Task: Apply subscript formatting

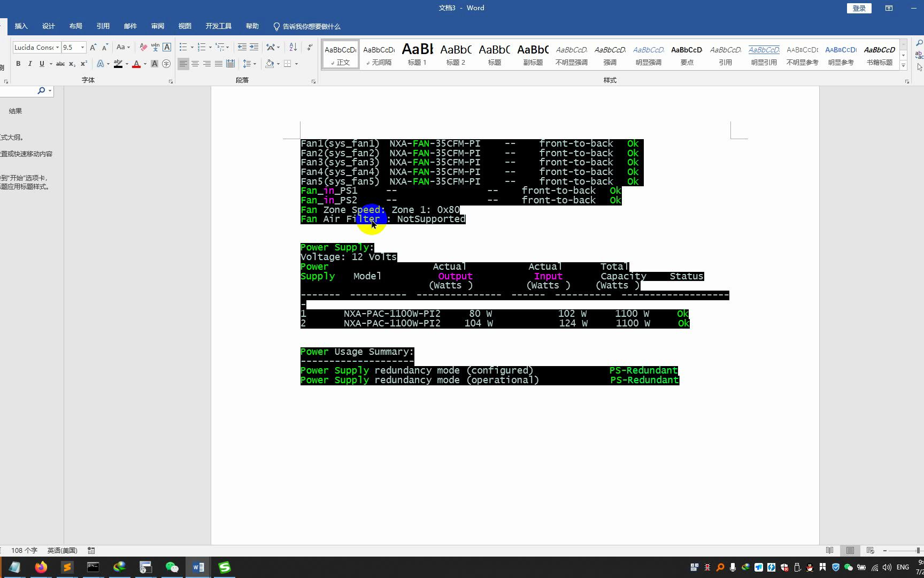Action: point(72,64)
